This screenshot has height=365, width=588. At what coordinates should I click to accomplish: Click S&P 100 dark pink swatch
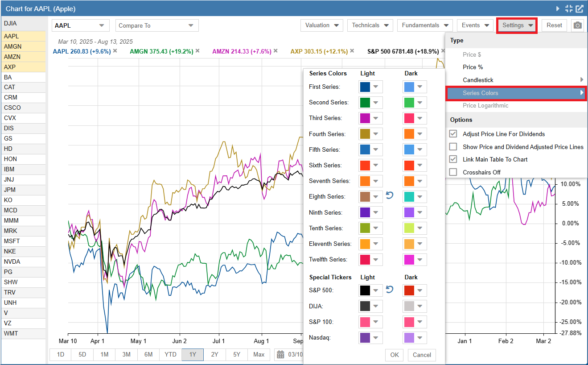409,322
